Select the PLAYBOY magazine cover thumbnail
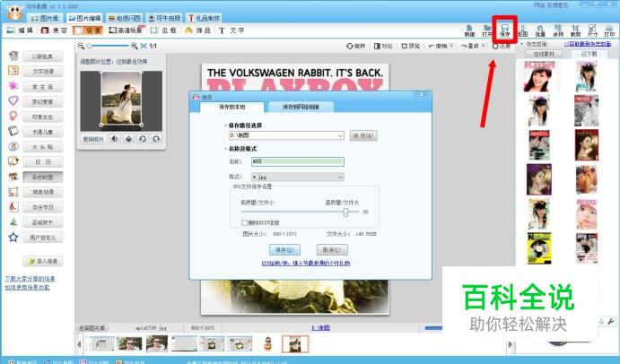The image size is (620, 364). pos(539,76)
